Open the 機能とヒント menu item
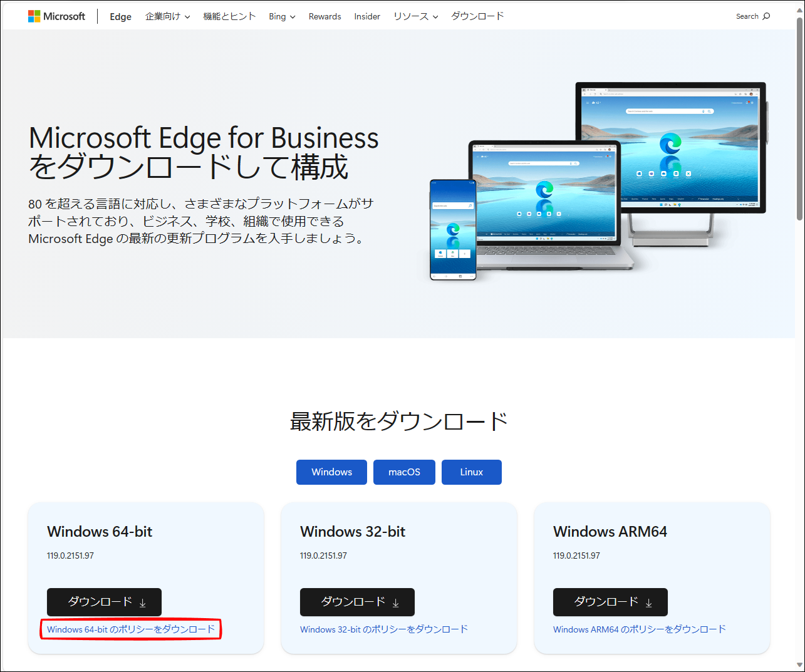The height and width of the screenshot is (672, 805). pyautogui.click(x=229, y=16)
